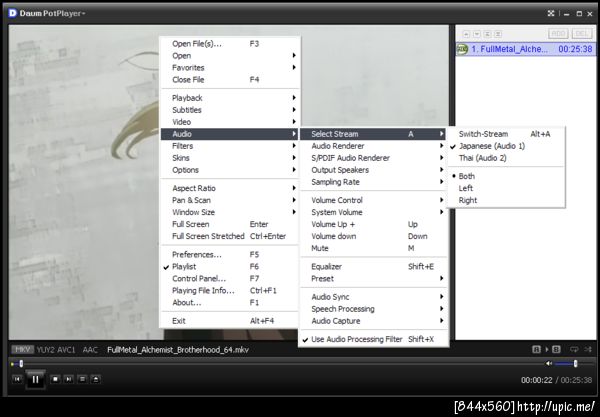This screenshot has height=417, width=600.
Task: Move playlist item down arrow
Action: (x=477, y=34)
